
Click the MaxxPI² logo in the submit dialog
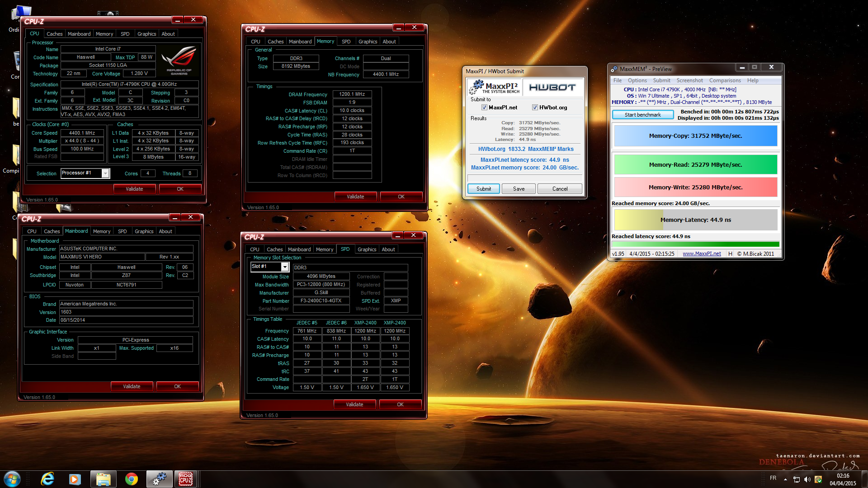click(x=495, y=87)
